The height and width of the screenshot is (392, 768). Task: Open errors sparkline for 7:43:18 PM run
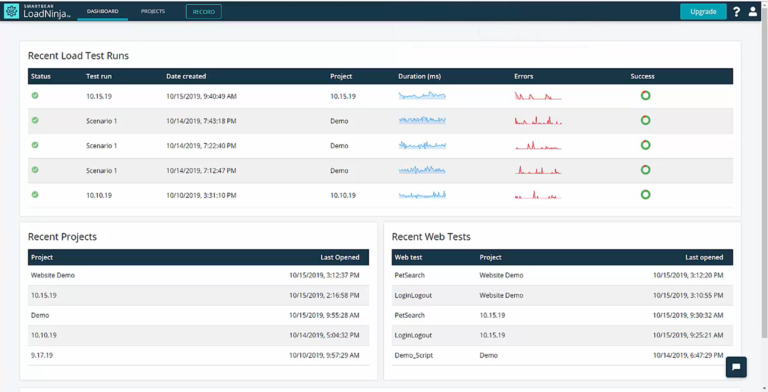coord(538,120)
